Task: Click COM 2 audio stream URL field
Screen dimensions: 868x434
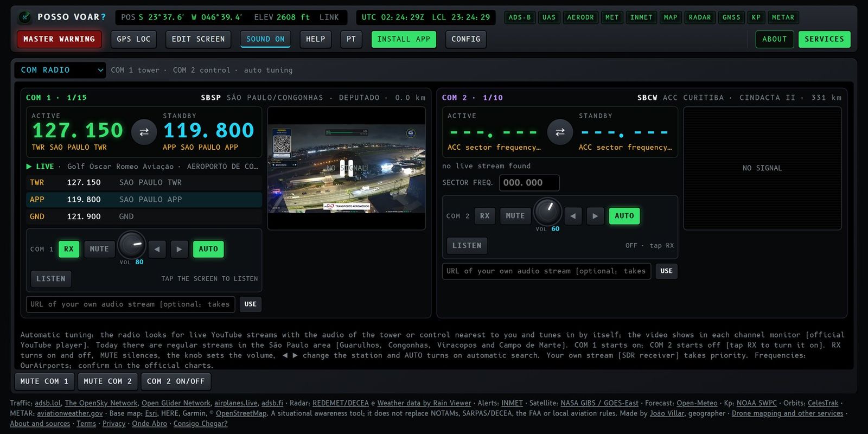Action: click(547, 271)
